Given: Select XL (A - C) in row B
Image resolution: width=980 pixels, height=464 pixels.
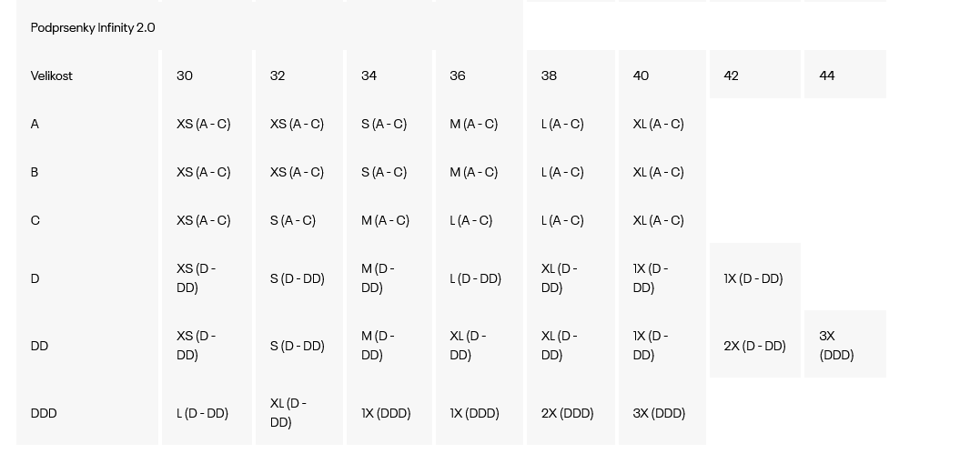Looking at the screenshot, I should pos(658,172).
